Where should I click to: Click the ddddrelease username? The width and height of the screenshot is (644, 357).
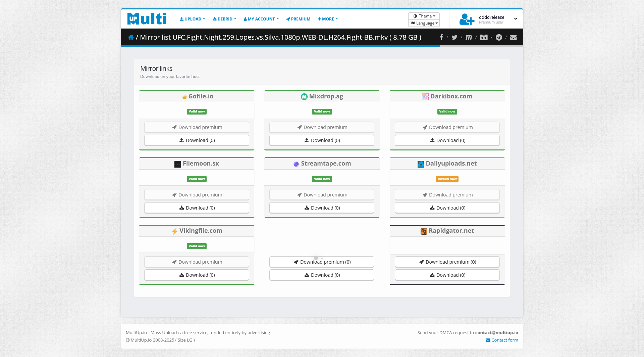click(x=491, y=17)
